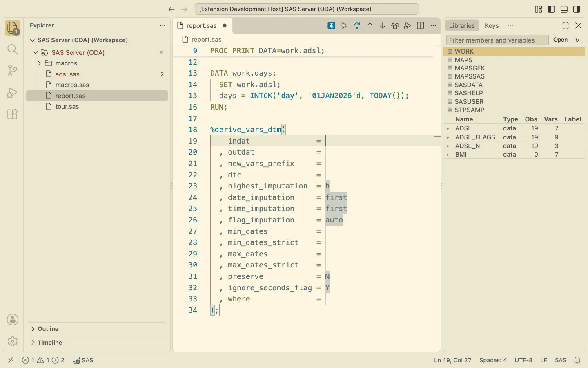
Task: Open the Manage gear icon
Action: tap(13, 341)
